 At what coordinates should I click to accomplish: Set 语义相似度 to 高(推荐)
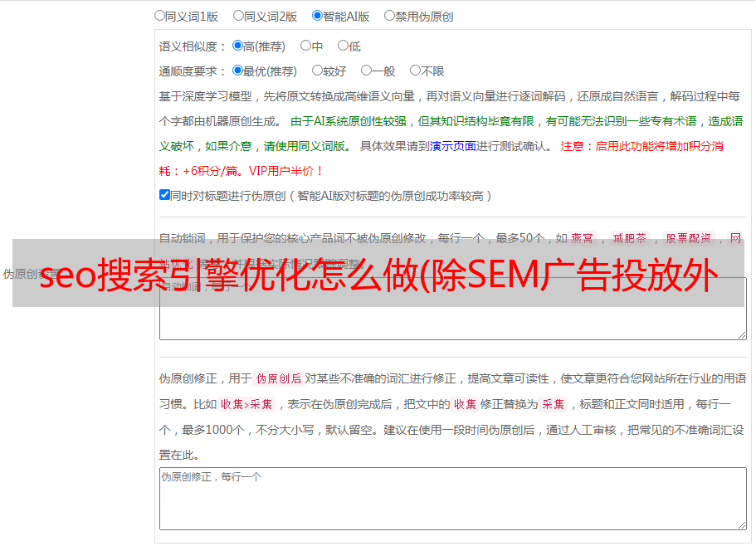click(x=237, y=46)
